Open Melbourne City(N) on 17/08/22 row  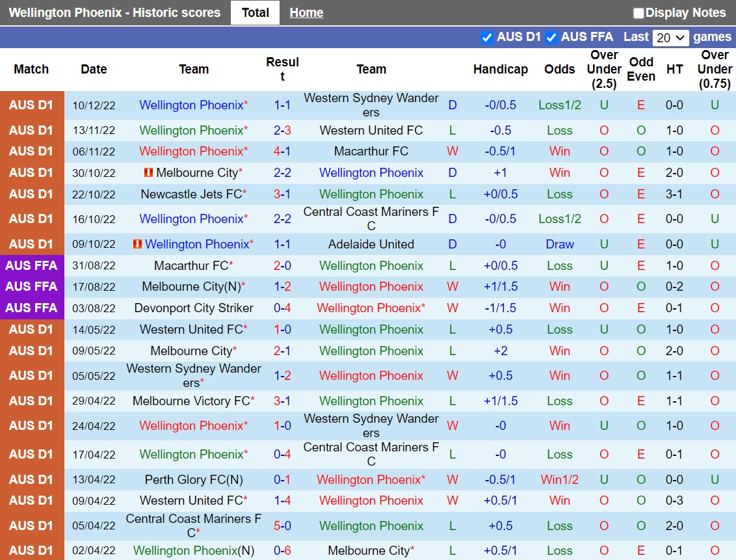[193, 286]
